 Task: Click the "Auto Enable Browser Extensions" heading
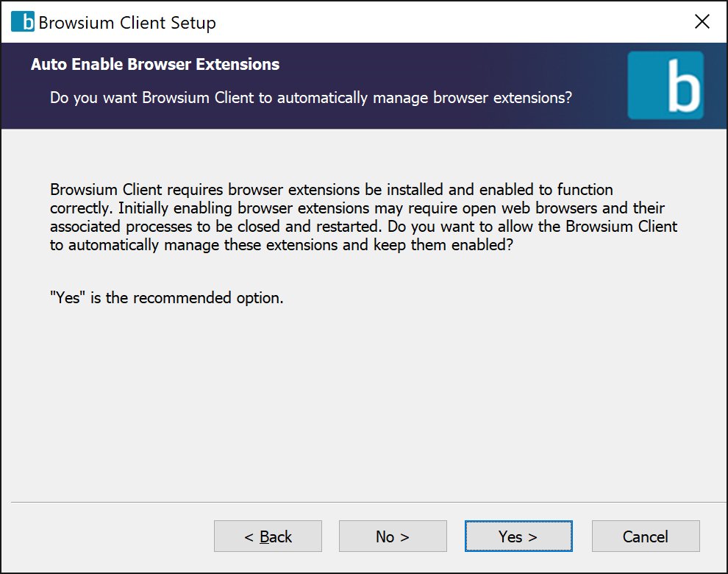click(x=155, y=65)
